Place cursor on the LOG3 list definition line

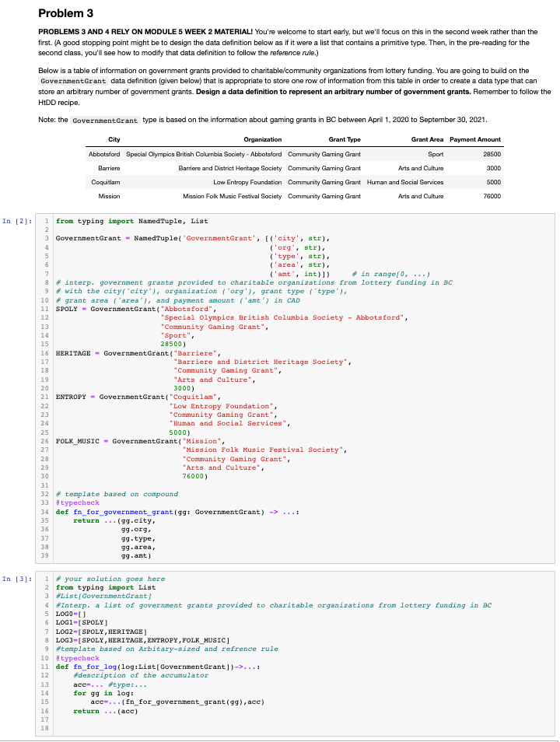pos(143,640)
